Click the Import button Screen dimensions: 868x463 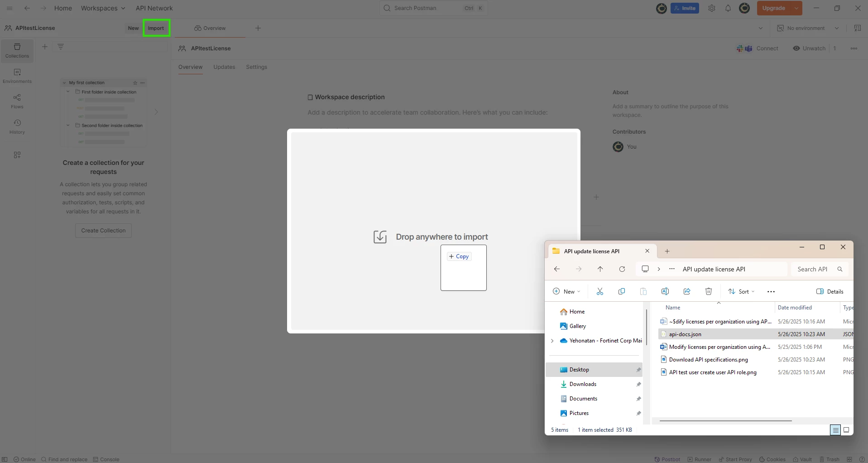156,28
